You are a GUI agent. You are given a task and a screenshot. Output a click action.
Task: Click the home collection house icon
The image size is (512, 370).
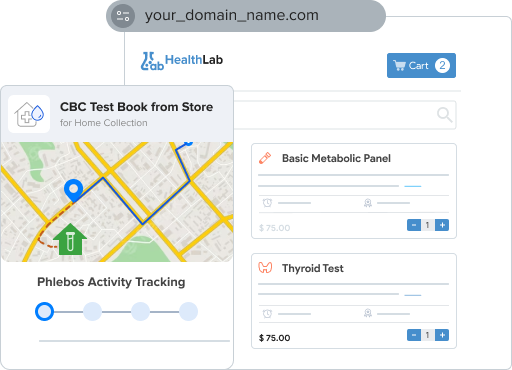click(29, 114)
